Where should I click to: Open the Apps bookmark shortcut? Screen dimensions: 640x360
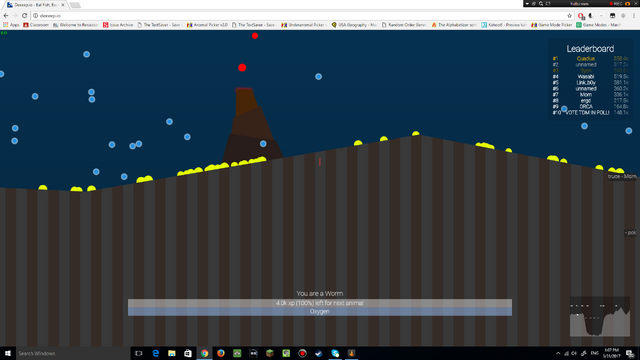[11, 25]
